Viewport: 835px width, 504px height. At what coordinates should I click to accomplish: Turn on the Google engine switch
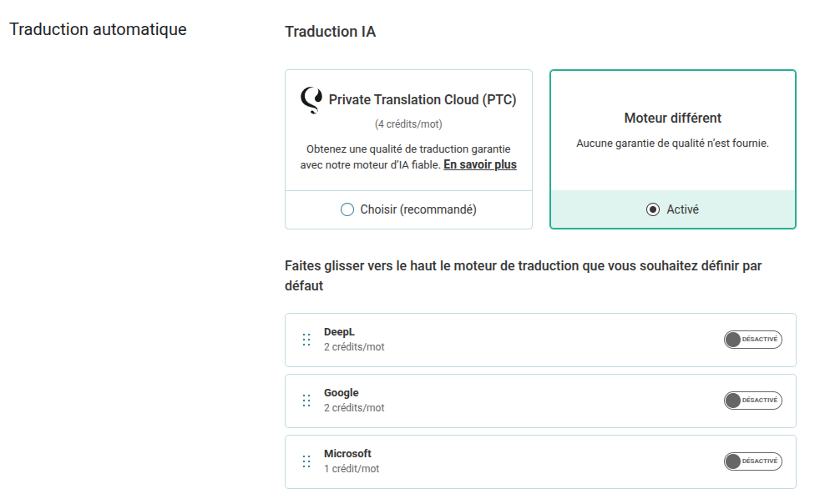[752, 401]
